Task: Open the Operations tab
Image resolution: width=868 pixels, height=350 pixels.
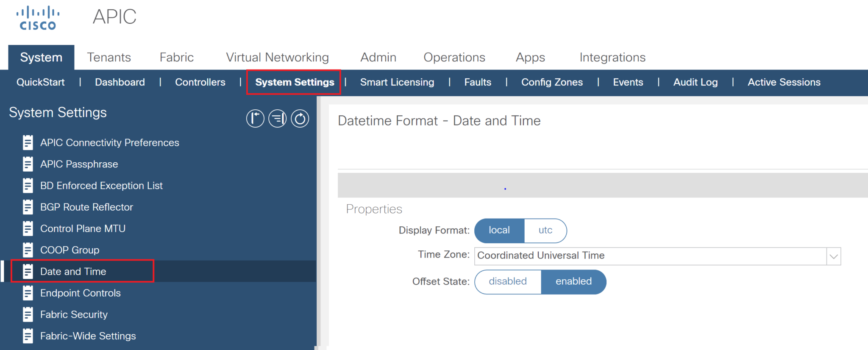Action: [454, 57]
